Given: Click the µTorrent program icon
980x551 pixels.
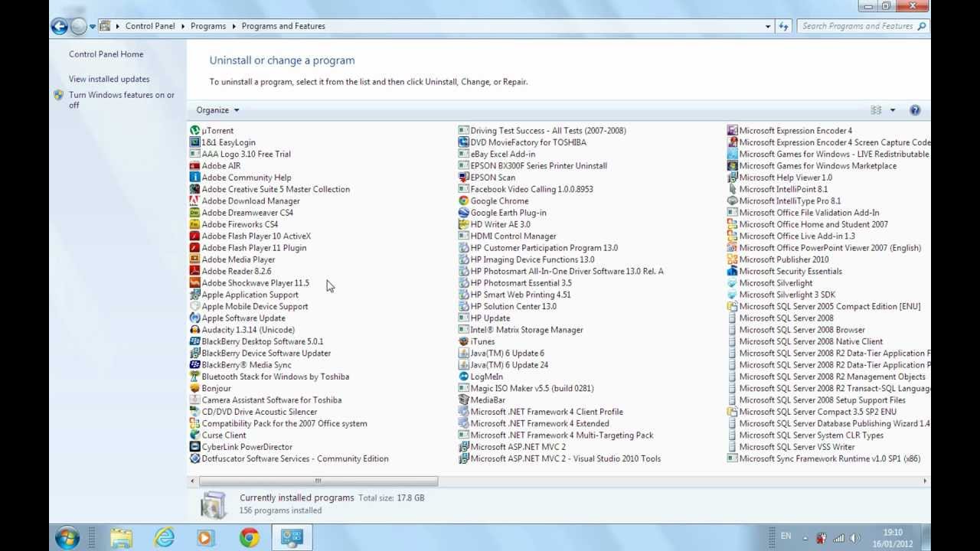Looking at the screenshot, I should [x=195, y=131].
